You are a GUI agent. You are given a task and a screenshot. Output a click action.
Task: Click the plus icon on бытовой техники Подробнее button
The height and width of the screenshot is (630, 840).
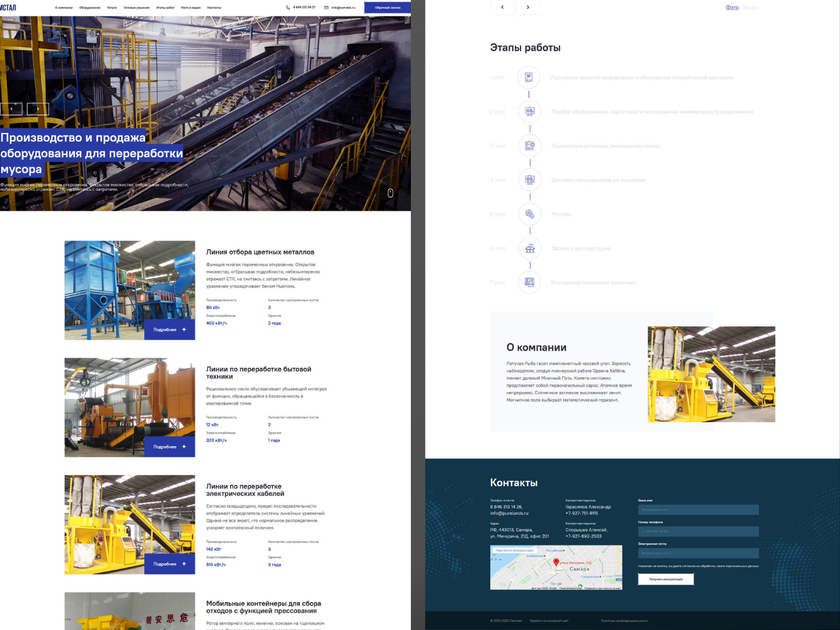point(184,447)
